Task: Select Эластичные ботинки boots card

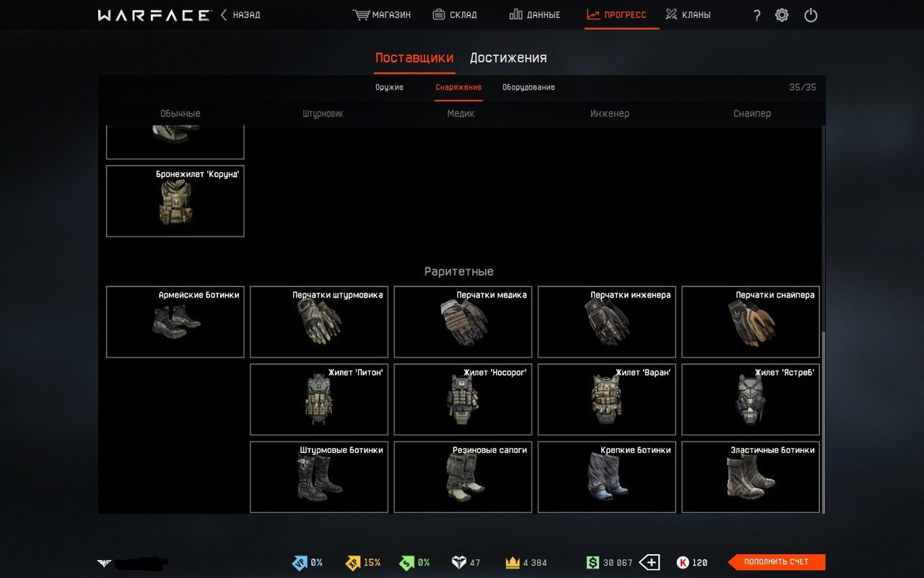Action: pos(751,477)
